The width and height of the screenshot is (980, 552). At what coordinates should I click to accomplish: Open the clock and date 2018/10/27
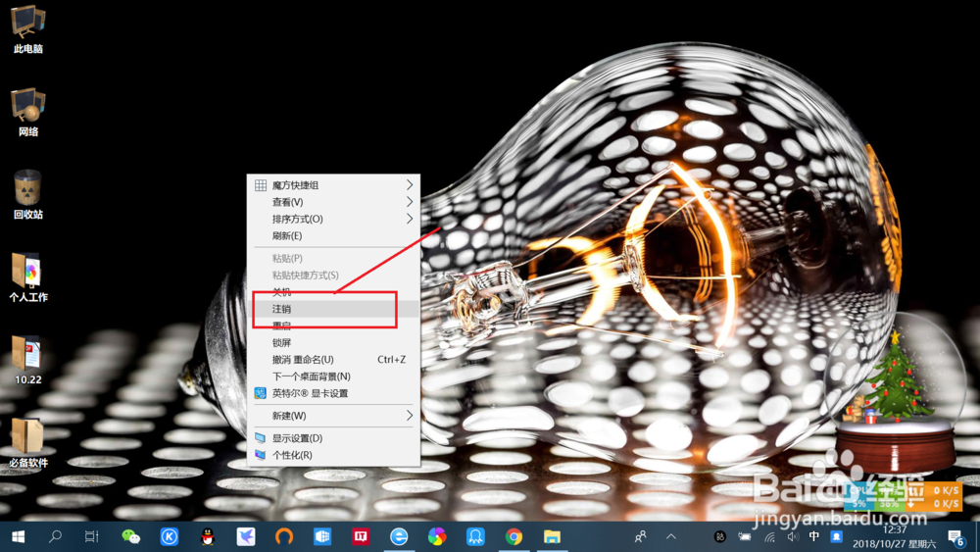895,537
